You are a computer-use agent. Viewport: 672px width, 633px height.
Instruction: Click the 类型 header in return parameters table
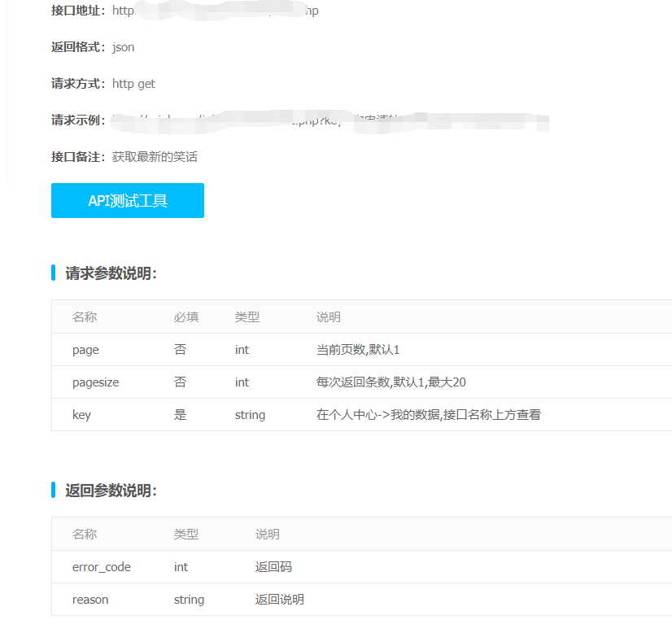pyautogui.click(x=186, y=535)
